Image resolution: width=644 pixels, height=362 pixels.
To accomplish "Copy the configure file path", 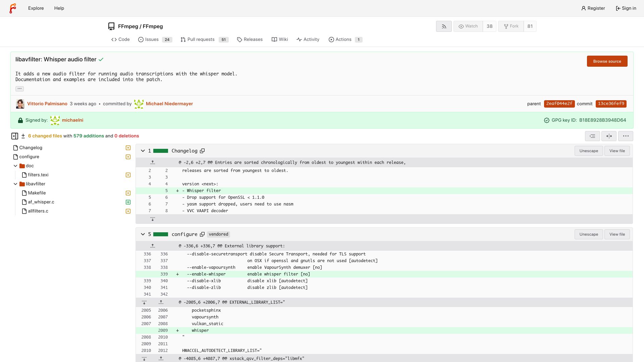I will click(x=202, y=234).
